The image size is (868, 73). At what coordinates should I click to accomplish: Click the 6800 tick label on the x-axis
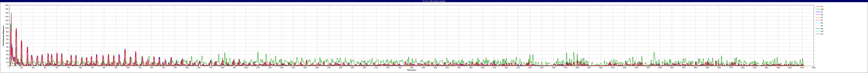click(x=814, y=68)
